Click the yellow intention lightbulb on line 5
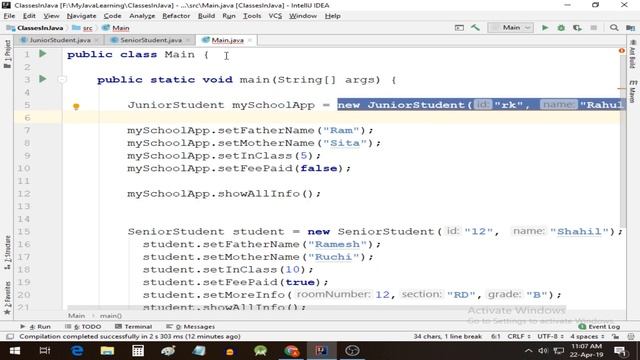This screenshot has height=360, width=640. pyautogui.click(x=76, y=107)
